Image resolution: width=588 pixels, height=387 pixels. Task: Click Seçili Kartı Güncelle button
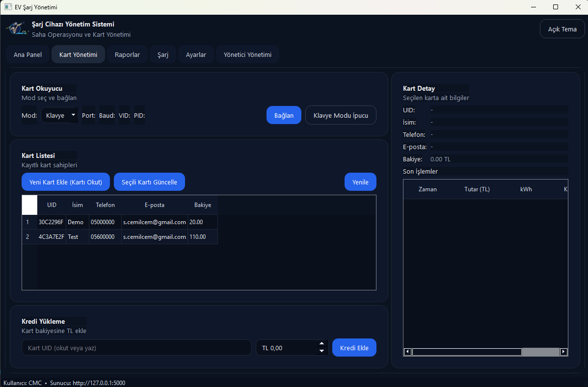(x=149, y=182)
